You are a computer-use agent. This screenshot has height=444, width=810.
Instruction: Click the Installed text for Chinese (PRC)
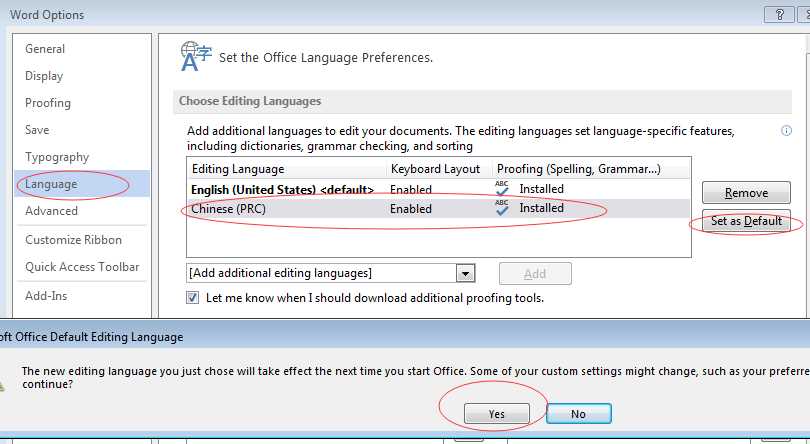coord(541,208)
